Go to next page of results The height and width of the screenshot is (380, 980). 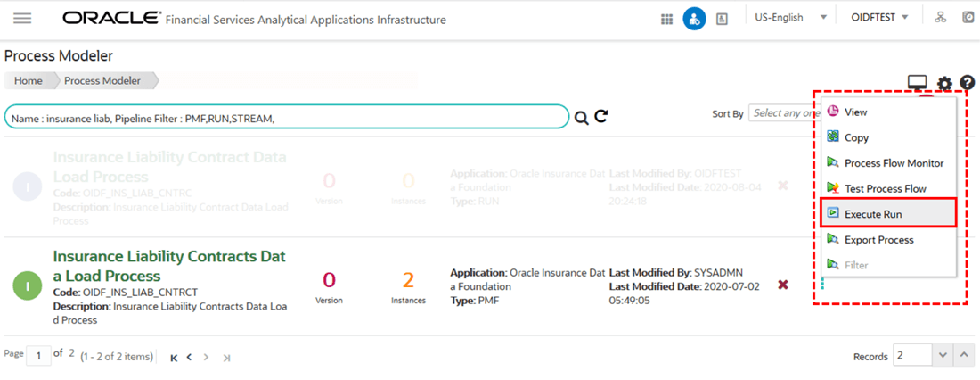click(x=207, y=357)
